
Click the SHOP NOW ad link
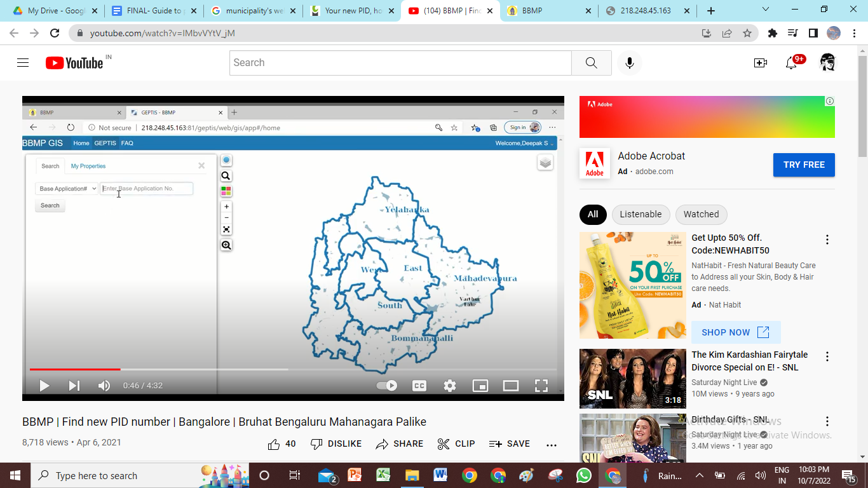pos(736,332)
